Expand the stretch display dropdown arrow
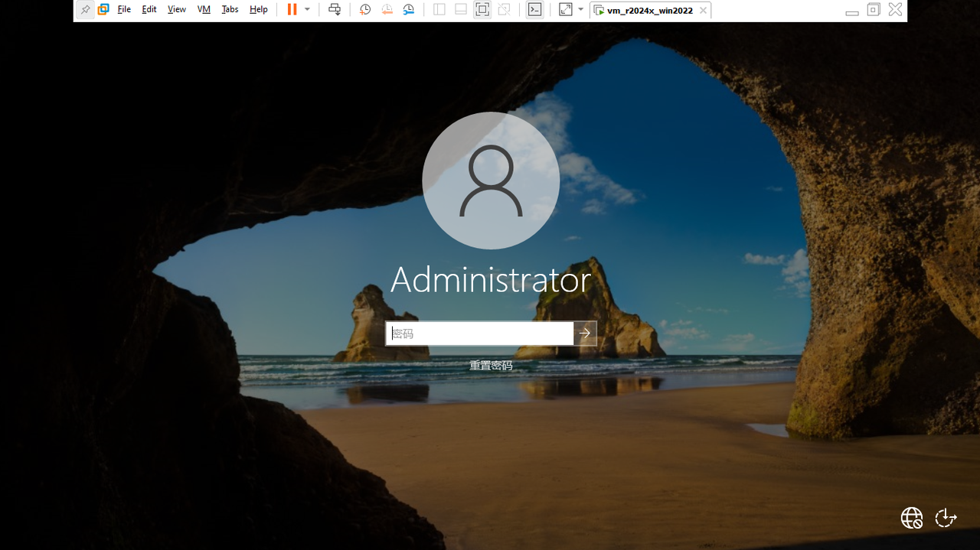980x550 pixels. click(581, 10)
